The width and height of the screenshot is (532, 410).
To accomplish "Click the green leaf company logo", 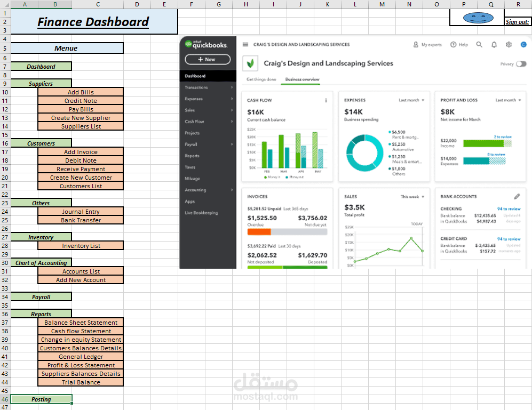I will click(x=250, y=63).
